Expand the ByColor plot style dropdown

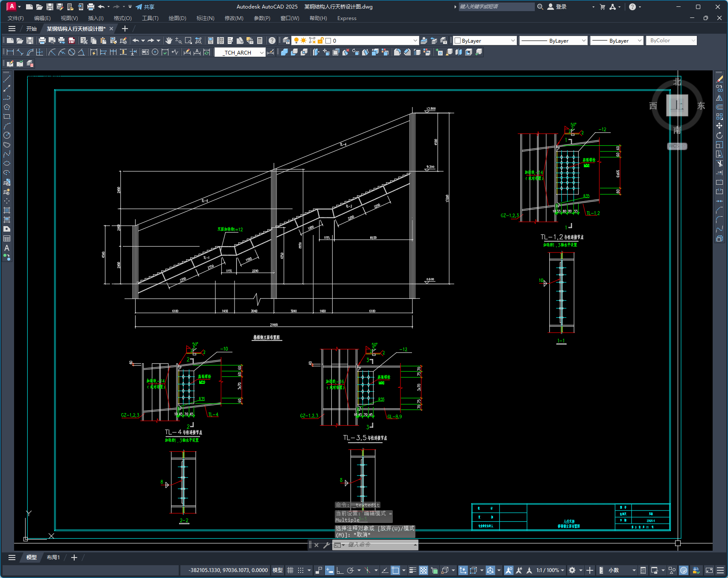click(693, 41)
